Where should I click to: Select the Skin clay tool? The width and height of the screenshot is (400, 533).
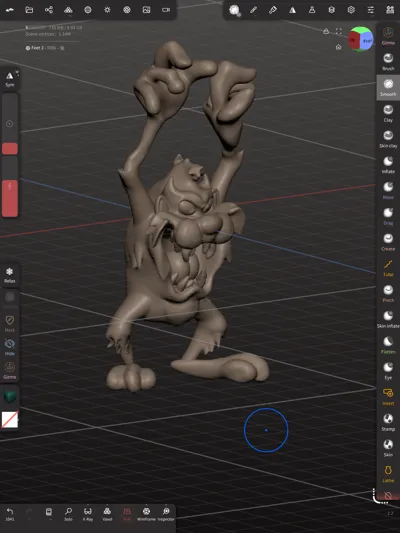tap(388, 139)
